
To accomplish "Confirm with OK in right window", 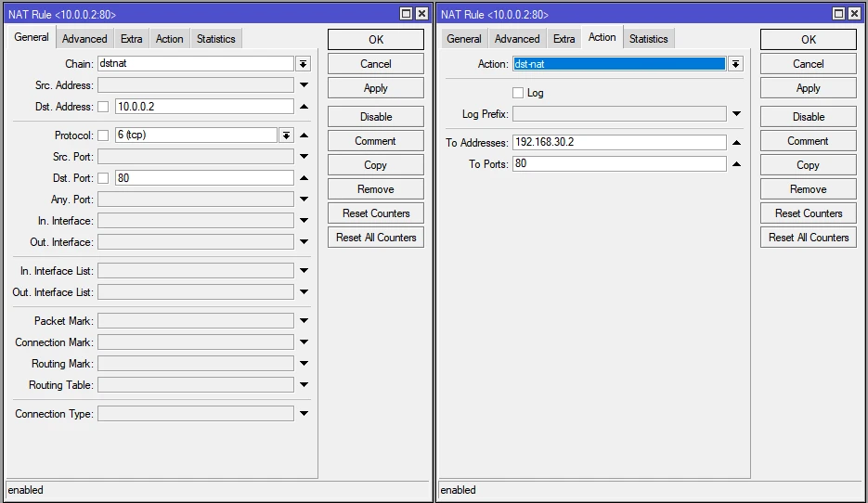I will [809, 40].
